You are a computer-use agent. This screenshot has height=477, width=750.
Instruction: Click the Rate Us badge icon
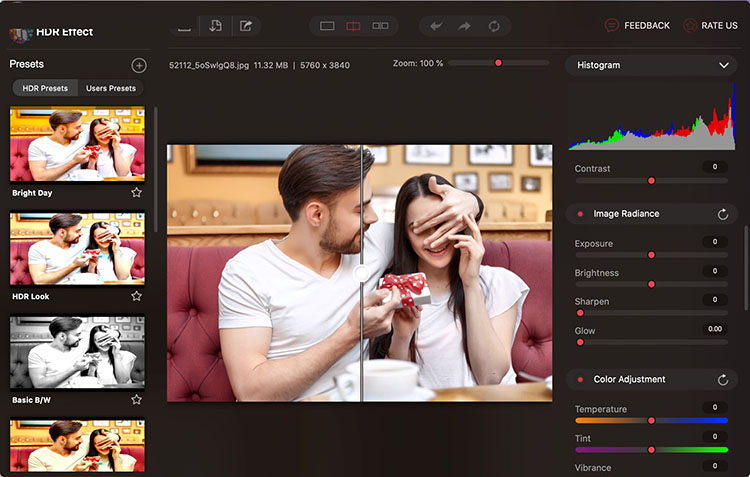point(690,25)
